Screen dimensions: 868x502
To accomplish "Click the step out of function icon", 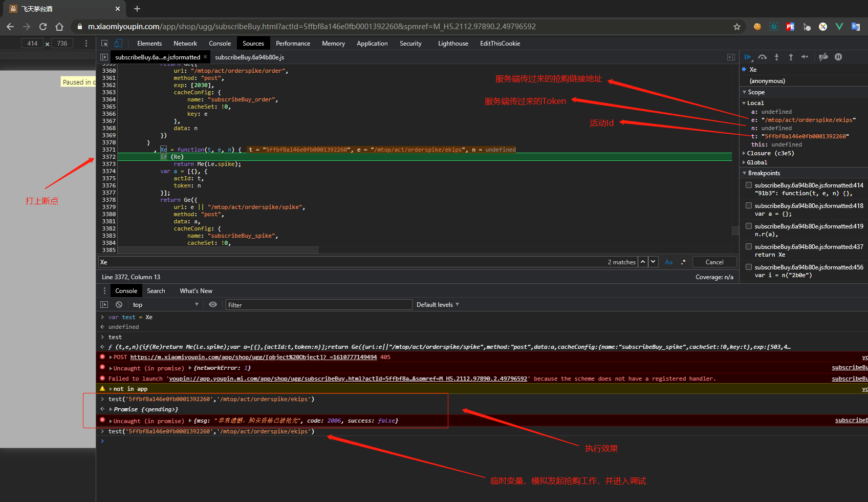I will coord(791,57).
